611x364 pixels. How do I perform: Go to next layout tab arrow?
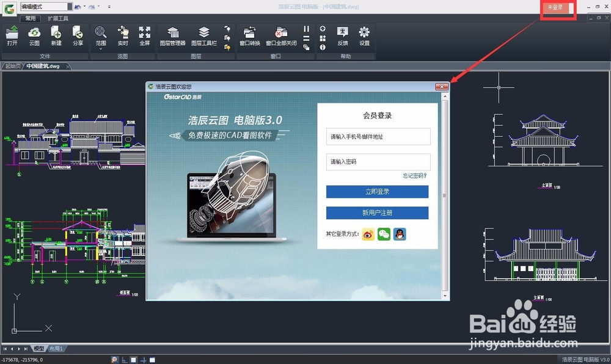click(x=19, y=349)
